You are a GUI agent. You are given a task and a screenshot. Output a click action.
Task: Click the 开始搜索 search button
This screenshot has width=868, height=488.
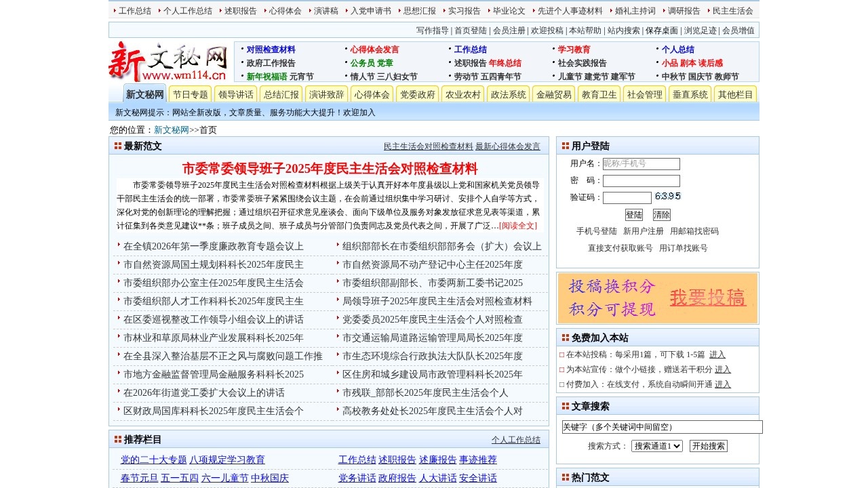[708, 446]
